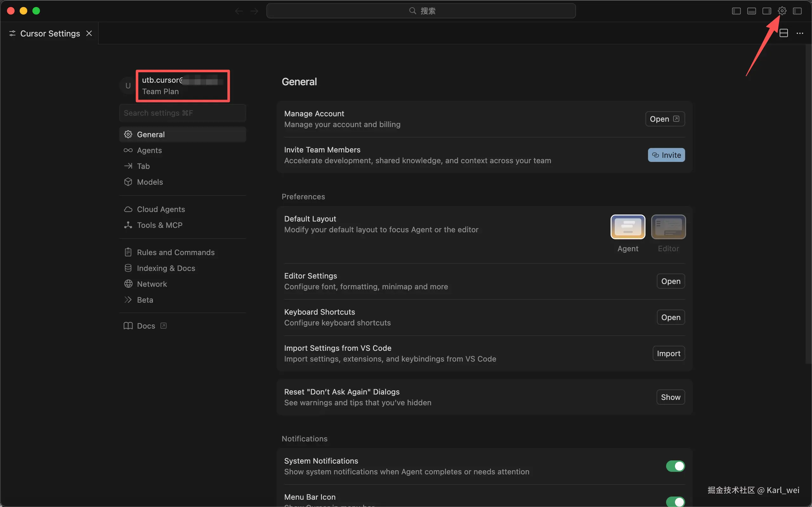
Task: Select the Agent default layout option
Action: [627, 227]
